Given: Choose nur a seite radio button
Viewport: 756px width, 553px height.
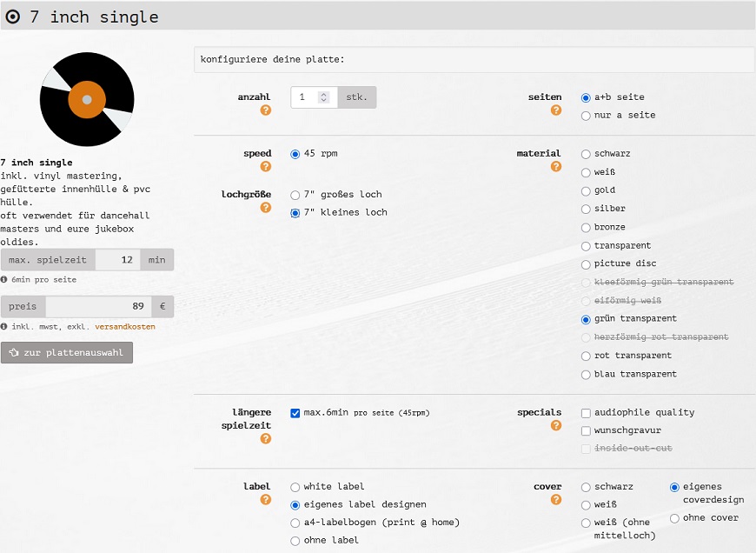Looking at the screenshot, I should [x=587, y=116].
